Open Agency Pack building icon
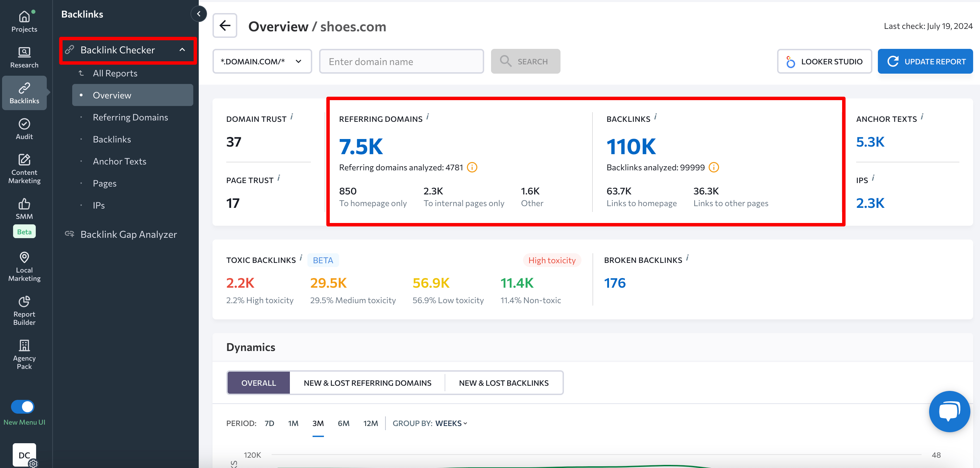980x468 pixels. coord(24,345)
